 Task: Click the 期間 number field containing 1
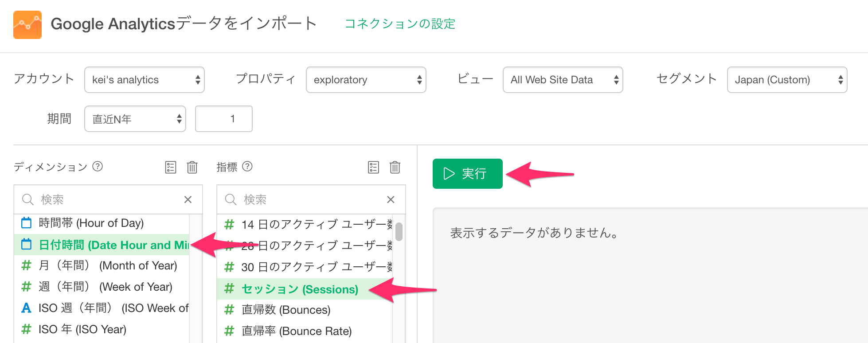(x=224, y=119)
